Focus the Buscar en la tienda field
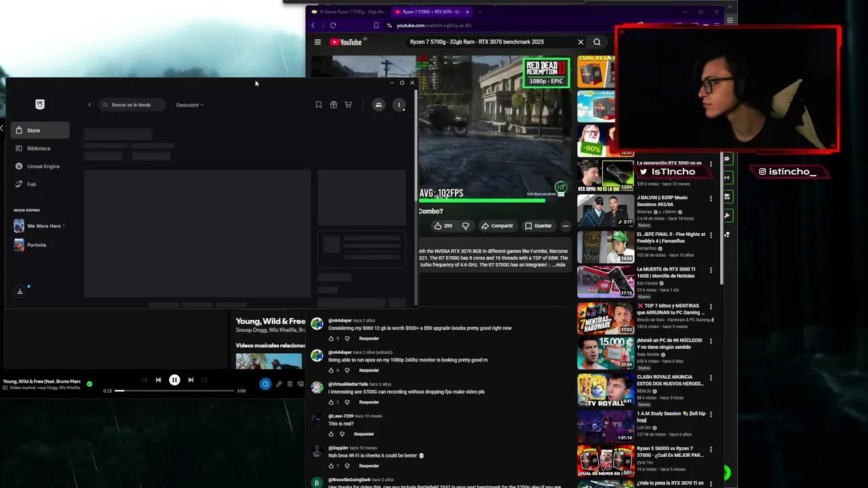The image size is (868, 488). (x=132, y=104)
